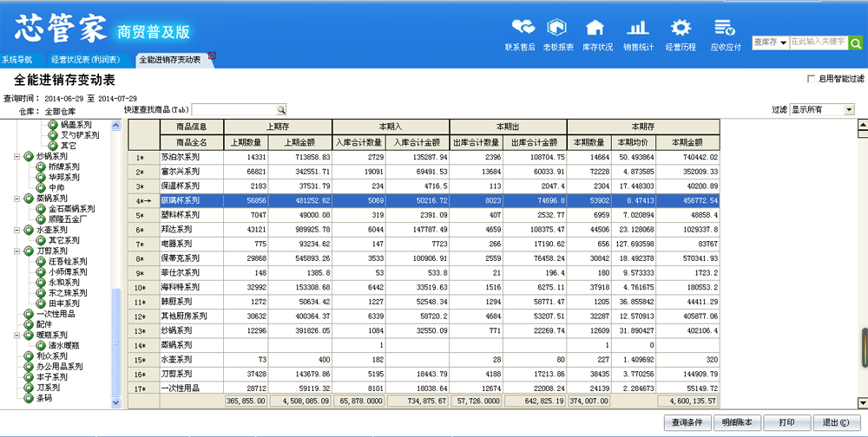Click the green icon of 田丰系列 node
This screenshot has width=868, height=437.
pyautogui.click(x=41, y=303)
